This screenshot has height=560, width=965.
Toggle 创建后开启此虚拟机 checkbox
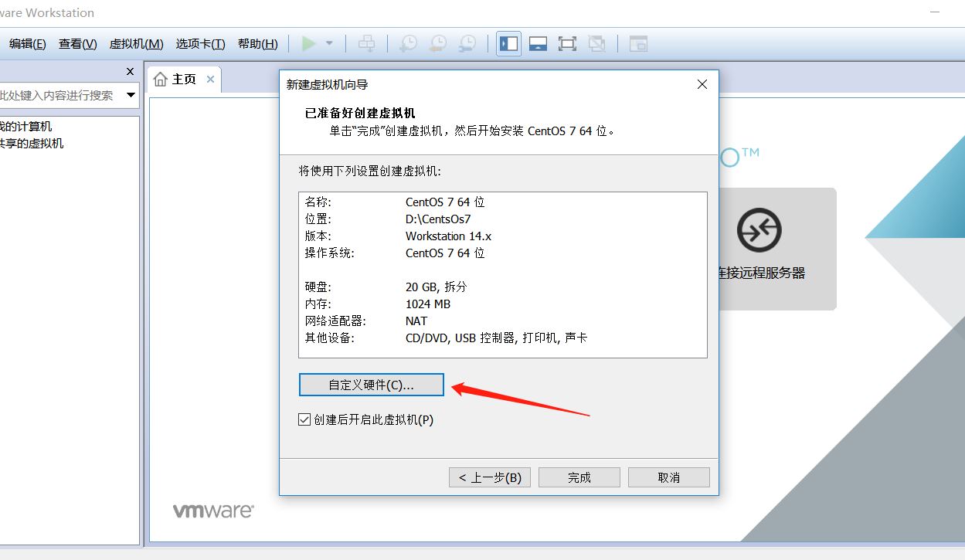coord(304,420)
